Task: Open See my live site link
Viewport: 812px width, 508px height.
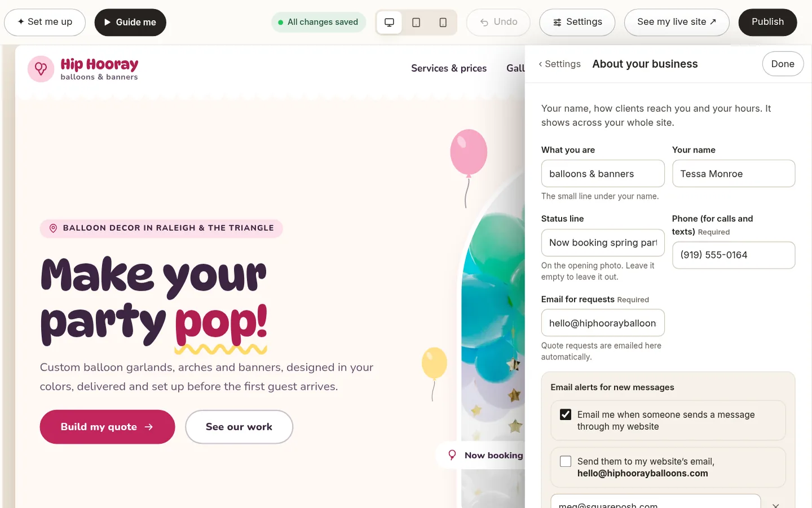Action: coord(677,23)
